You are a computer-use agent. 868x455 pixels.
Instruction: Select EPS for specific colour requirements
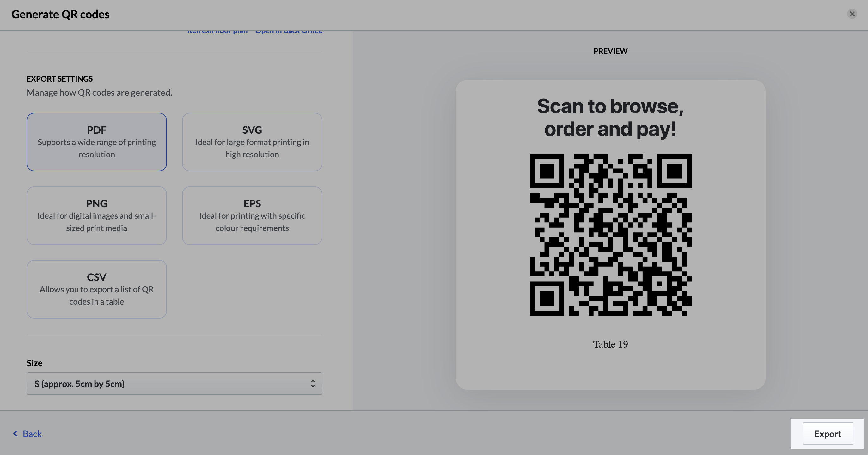tap(252, 215)
